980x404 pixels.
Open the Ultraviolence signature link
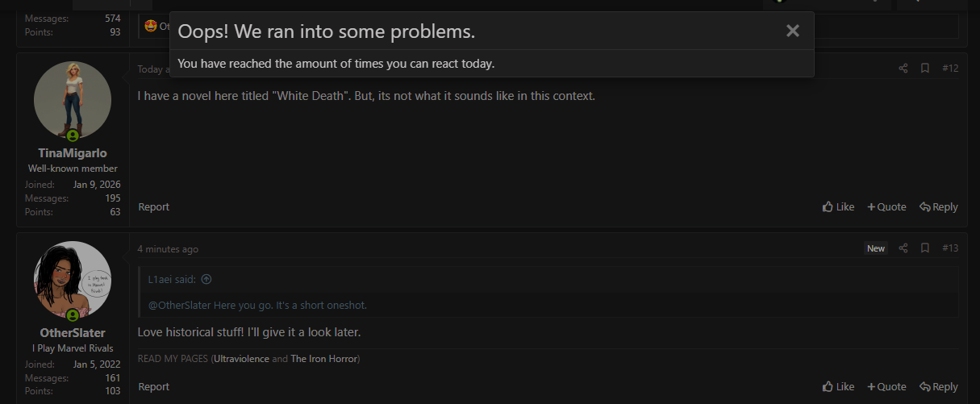241,359
